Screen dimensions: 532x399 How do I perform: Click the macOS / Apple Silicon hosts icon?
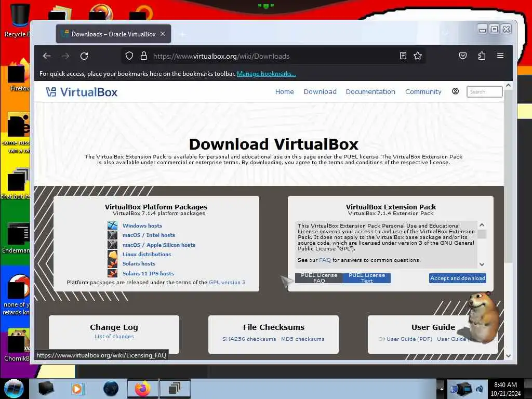coord(112,245)
